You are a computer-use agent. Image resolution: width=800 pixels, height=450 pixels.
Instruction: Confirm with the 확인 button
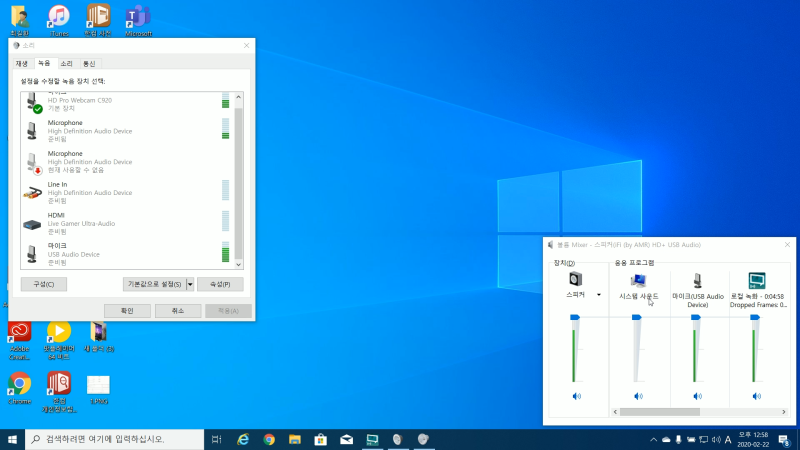click(127, 311)
